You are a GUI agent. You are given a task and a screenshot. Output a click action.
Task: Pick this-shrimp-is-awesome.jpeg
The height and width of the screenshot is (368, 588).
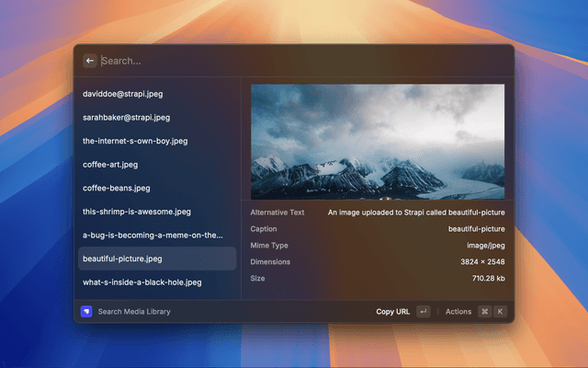tap(137, 212)
